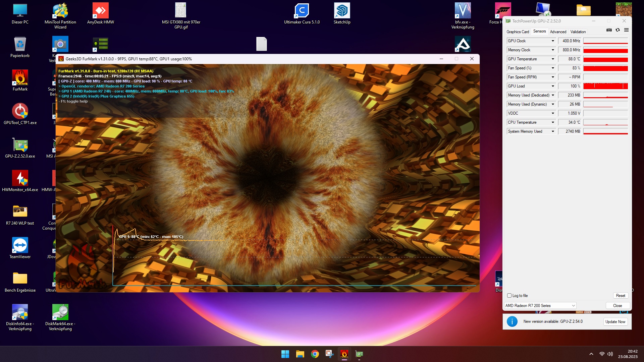This screenshot has height=362, width=644.
Task: Expand the Fan Speed (%) sensor dropdown
Action: pos(553,68)
